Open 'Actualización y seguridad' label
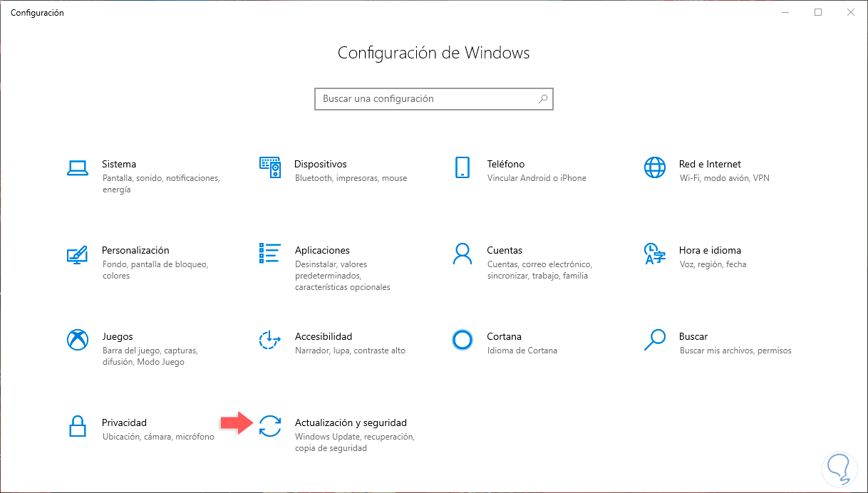Screen dimensions: 868x493 [351, 422]
